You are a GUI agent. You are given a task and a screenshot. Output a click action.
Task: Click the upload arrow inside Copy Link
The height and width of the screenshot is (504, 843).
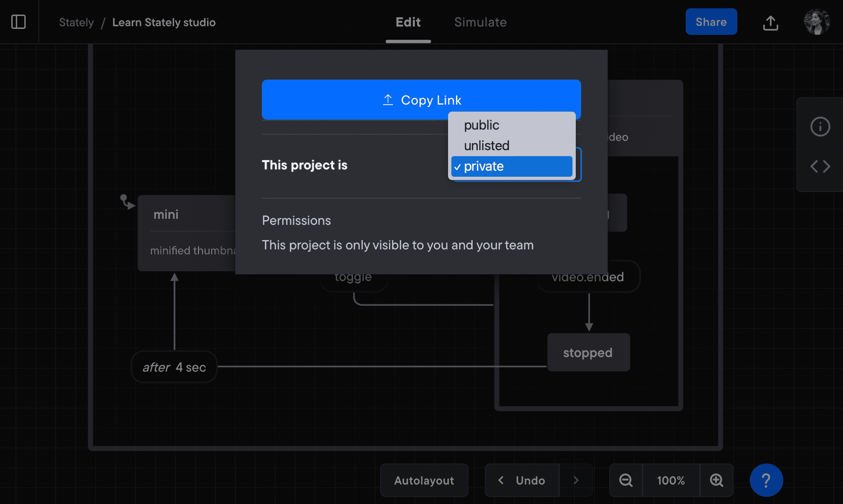point(389,99)
